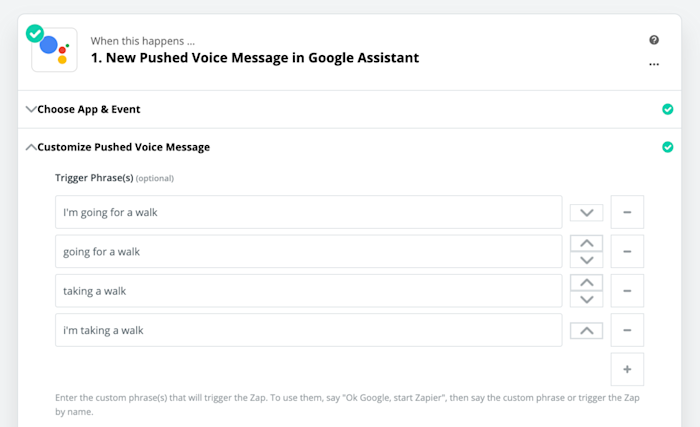Open the three-dot step options menu
700x427 pixels.
coord(654,64)
